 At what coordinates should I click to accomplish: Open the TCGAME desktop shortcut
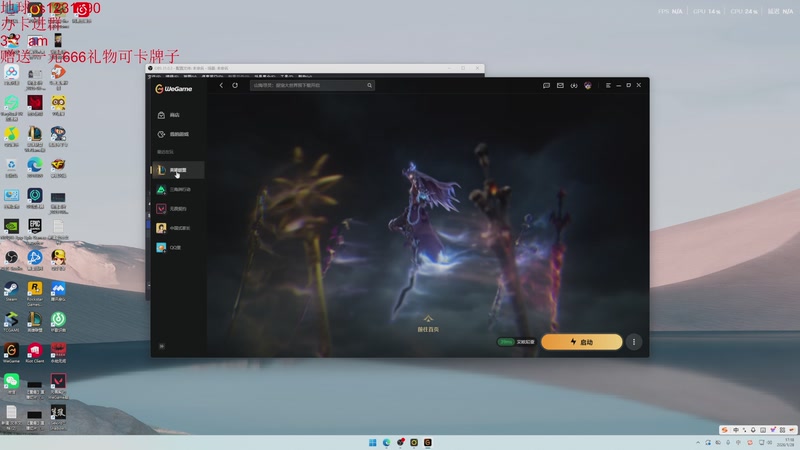coord(11,322)
